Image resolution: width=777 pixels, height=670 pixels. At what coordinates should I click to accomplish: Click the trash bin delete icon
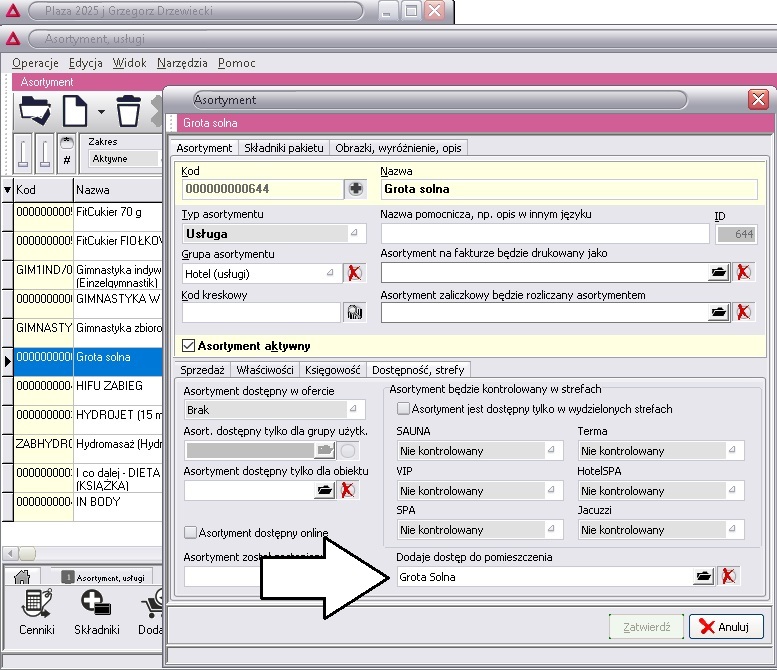click(x=128, y=110)
